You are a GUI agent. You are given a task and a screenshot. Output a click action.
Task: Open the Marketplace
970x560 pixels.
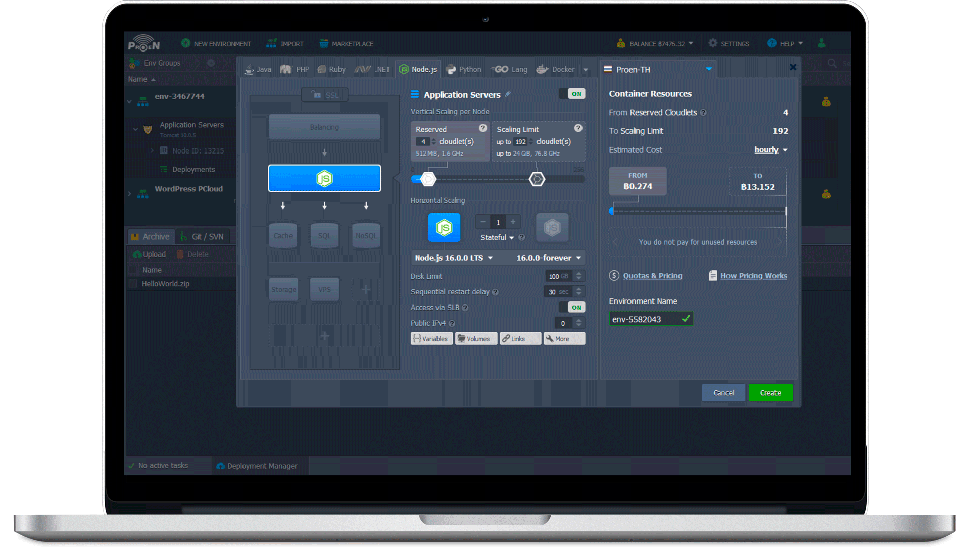tap(347, 44)
